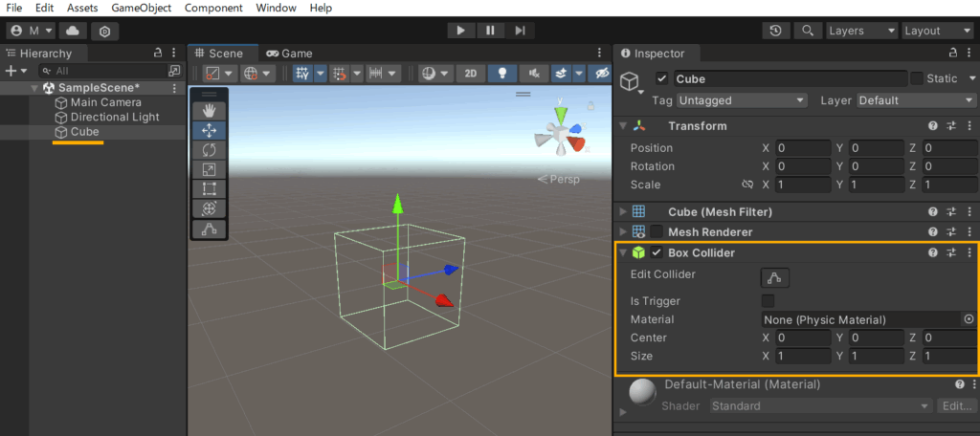Select the Scale tool in the scene
This screenshot has height=436, width=980.
[x=209, y=169]
